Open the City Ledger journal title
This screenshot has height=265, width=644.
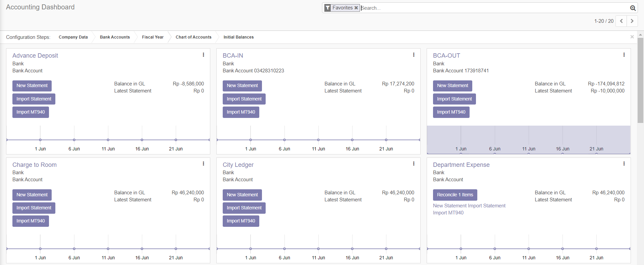click(x=238, y=165)
